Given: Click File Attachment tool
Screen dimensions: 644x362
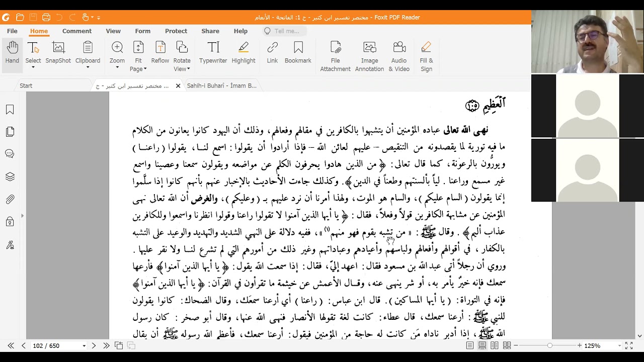Looking at the screenshot, I should pyautogui.click(x=335, y=56).
